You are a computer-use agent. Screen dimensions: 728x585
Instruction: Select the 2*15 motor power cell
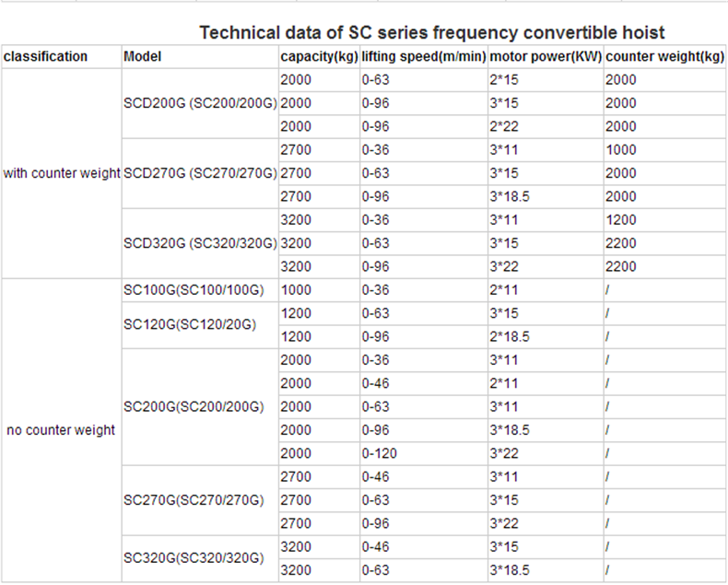click(503, 79)
